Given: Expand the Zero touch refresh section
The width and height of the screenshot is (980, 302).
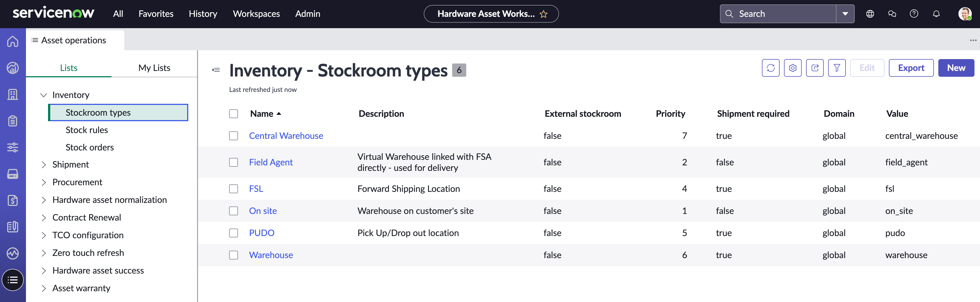Looking at the screenshot, I should 44,253.
